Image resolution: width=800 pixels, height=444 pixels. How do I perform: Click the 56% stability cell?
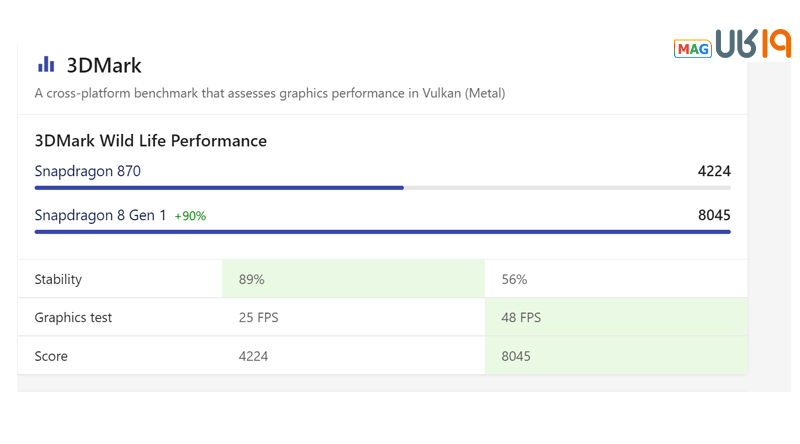click(x=514, y=279)
